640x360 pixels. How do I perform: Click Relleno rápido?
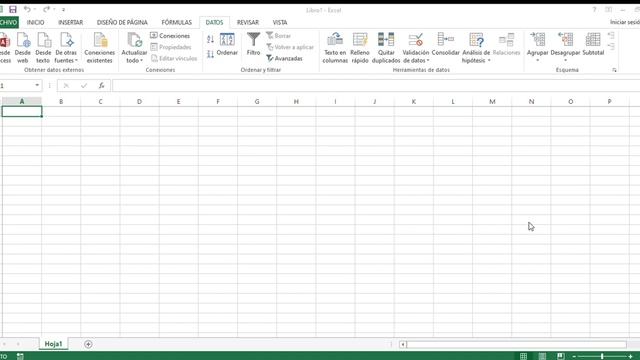(x=360, y=48)
